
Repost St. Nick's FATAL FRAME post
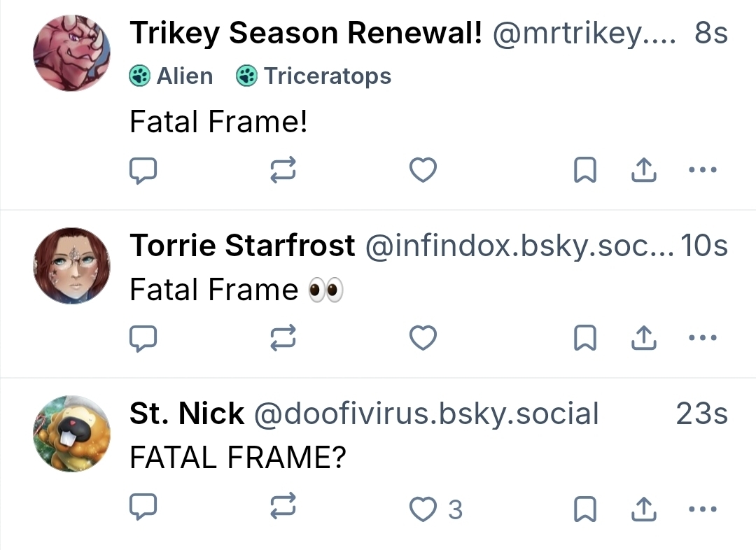pyautogui.click(x=283, y=509)
